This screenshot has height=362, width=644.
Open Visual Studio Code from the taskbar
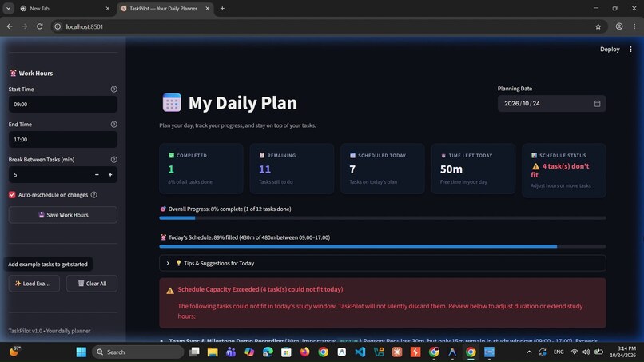(x=360, y=352)
